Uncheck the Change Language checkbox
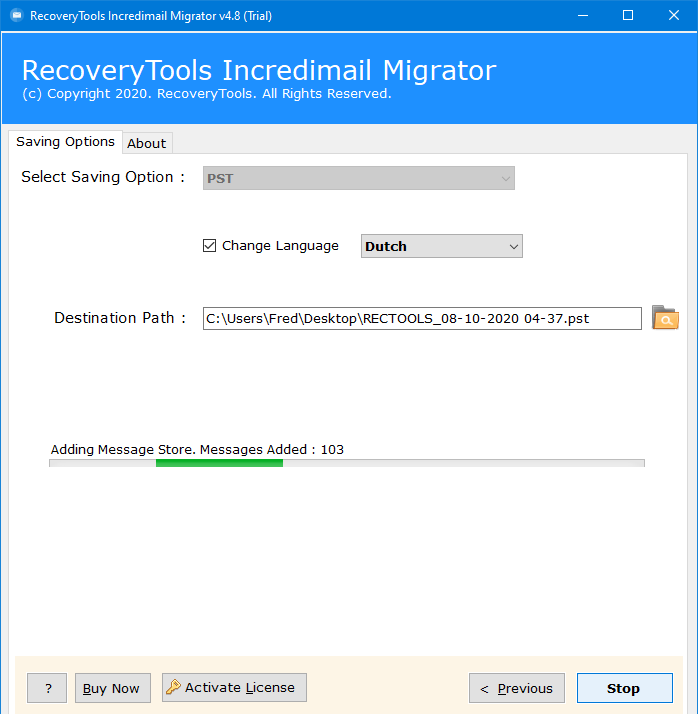This screenshot has width=698, height=714. (x=209, y=245)
